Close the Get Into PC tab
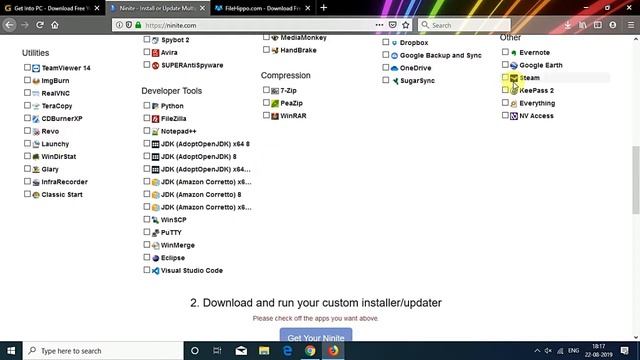 pos(97,8)
